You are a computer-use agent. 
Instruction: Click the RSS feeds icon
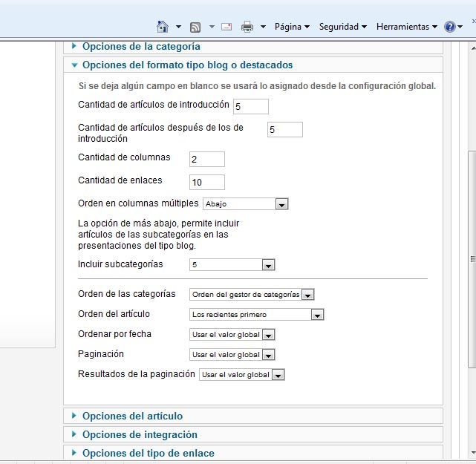tap(195, 27)
